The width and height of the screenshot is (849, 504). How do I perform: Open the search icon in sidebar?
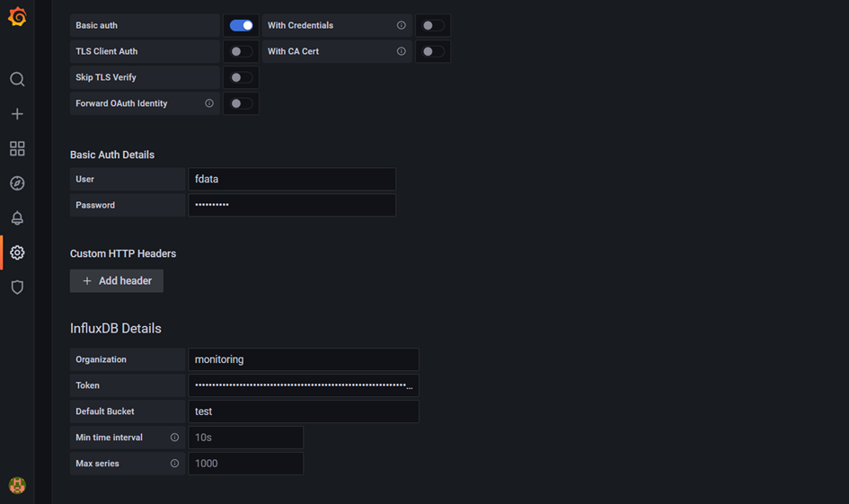17,79
